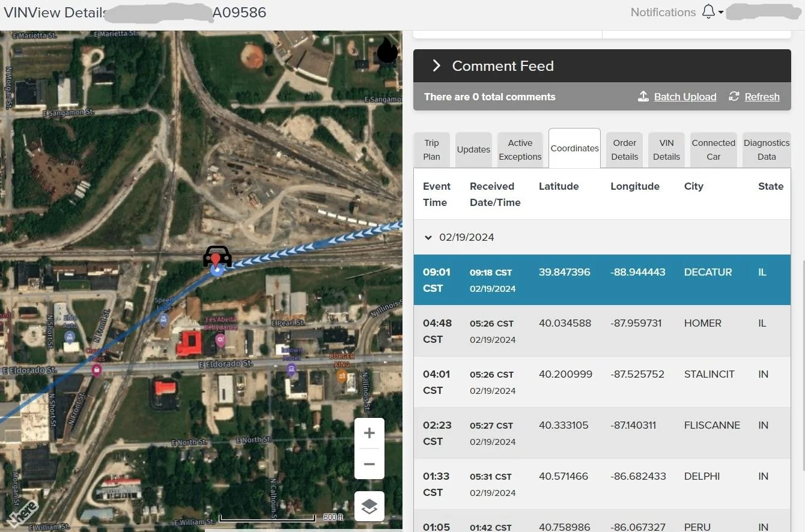Viewport: 805px width, 532px height.
Task: Sort by the Event Time column header
Action: coord(437,195)
